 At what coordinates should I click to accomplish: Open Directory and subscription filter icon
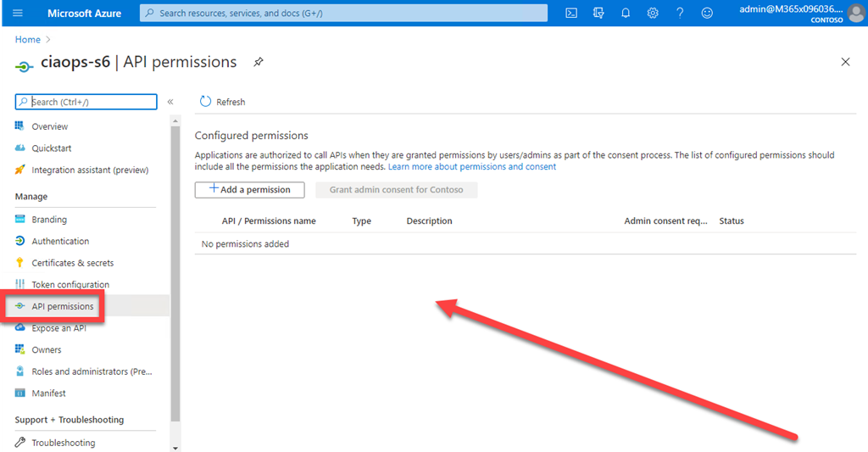[x=599, y=13]
